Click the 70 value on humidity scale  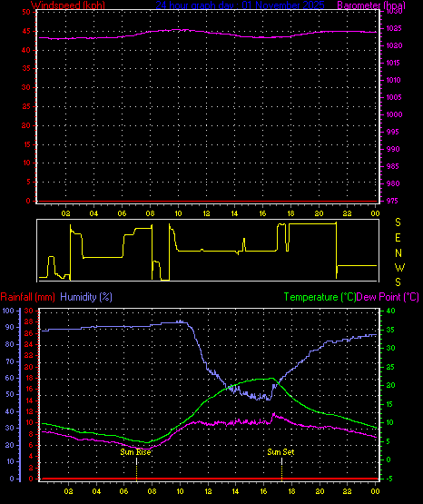point(10,361)
